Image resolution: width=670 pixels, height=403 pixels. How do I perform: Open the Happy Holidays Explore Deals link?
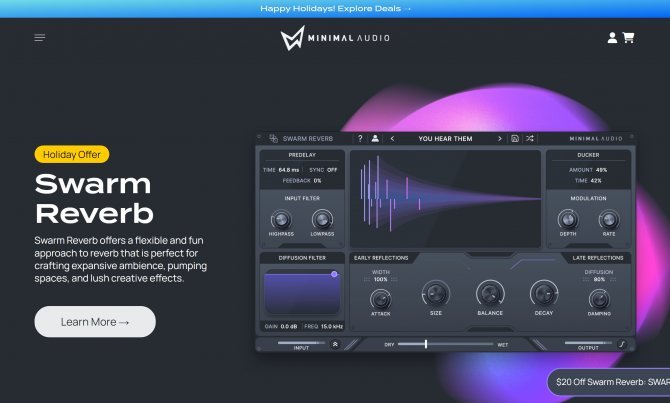335,9
